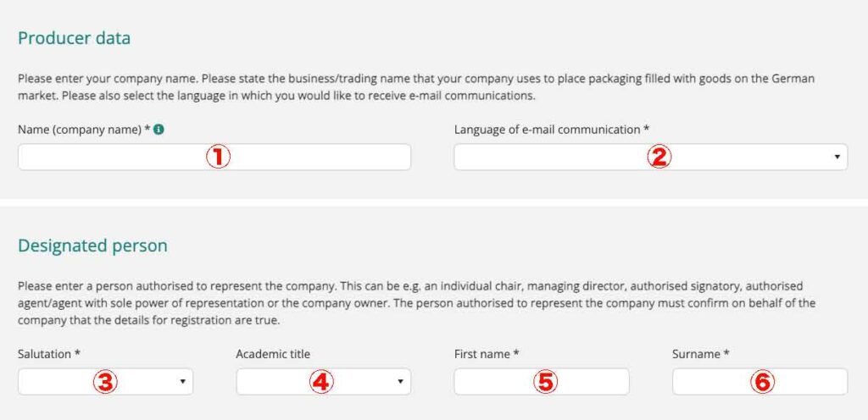Expand the Academic title dropdown arrow
Viewport: 868px width, 420px height.
(400, 382)
